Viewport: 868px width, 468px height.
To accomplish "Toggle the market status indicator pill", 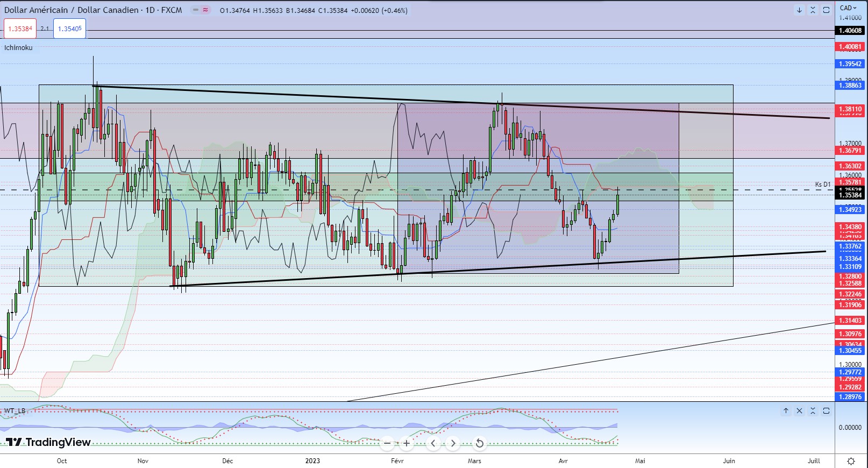I will point(200,10).
